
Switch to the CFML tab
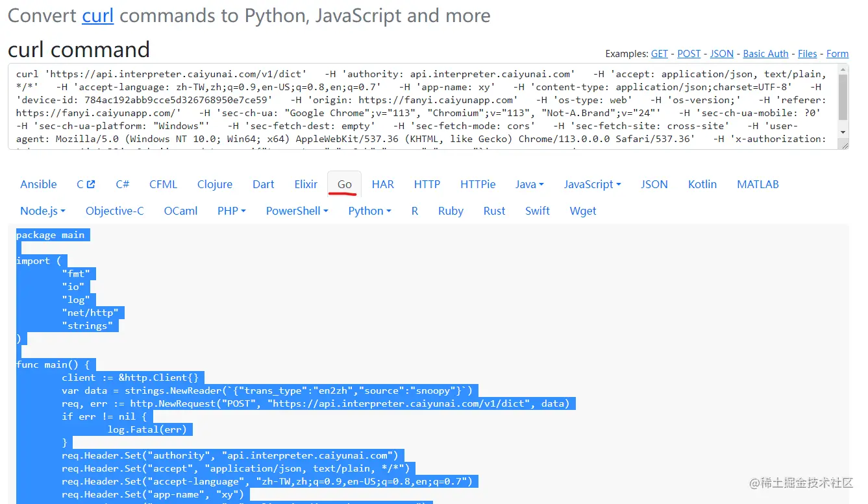click(x=163, y=184)
